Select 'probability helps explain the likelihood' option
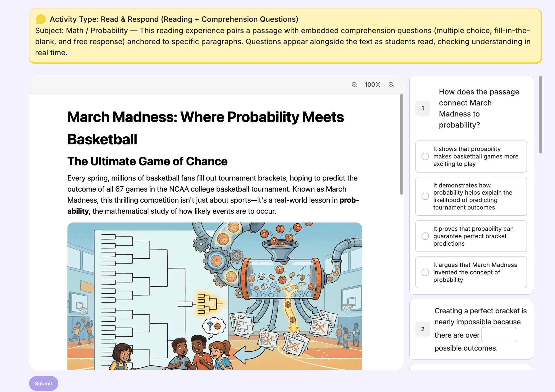Image resolution: width=555 pixels, height=392 pixels. pyautogui.click(x=425, y=196)
